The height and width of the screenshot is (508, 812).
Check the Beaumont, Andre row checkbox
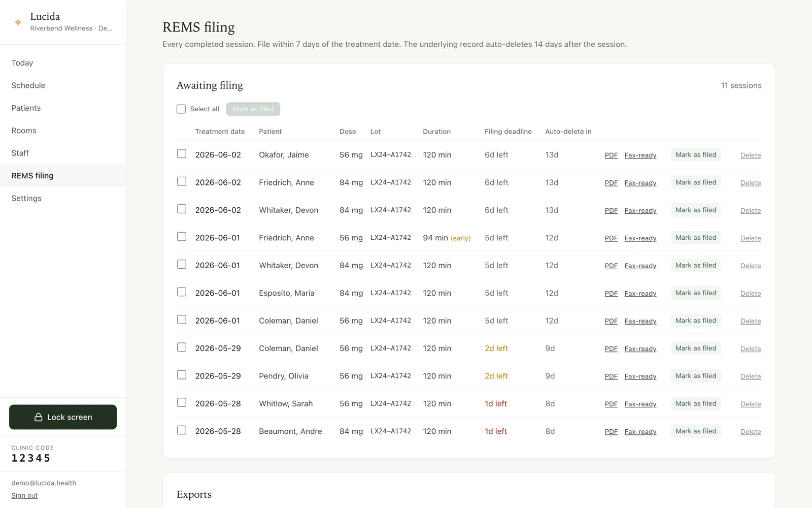coord(182,430)
